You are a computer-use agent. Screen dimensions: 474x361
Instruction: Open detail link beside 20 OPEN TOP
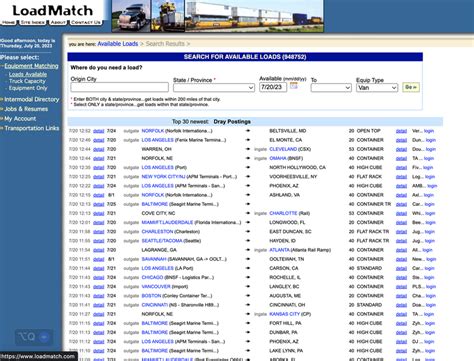[x=401, y=131]
